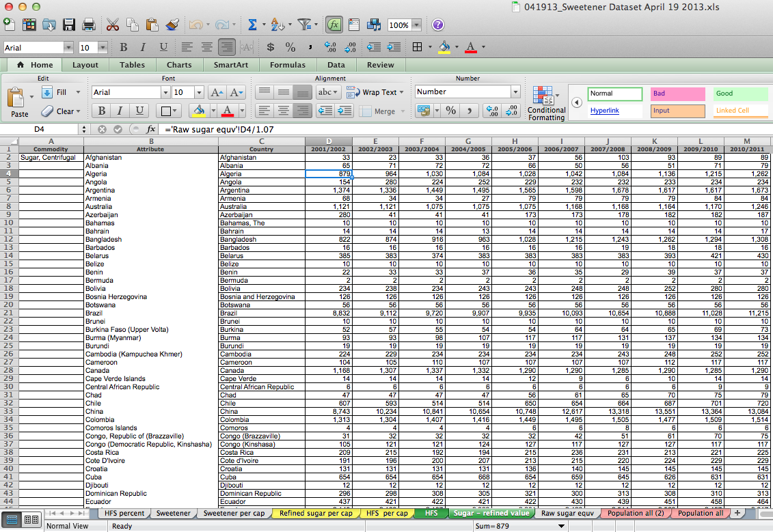773x532 pixels.
Task: Toggle Italic I in the formatting bar
Action: 143,47
